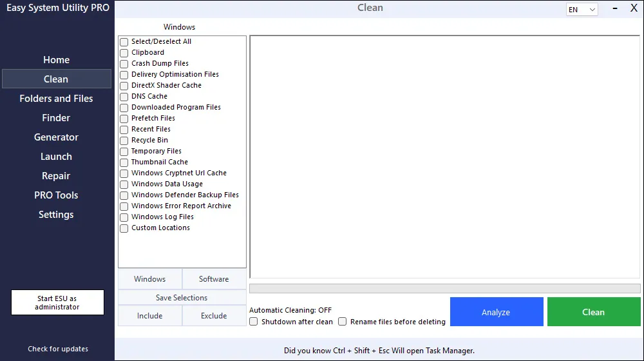The height and width of the screenshot is (361, 644).
Task: Enable Temporary Files checkbox
Action: [x=124, y=151]
